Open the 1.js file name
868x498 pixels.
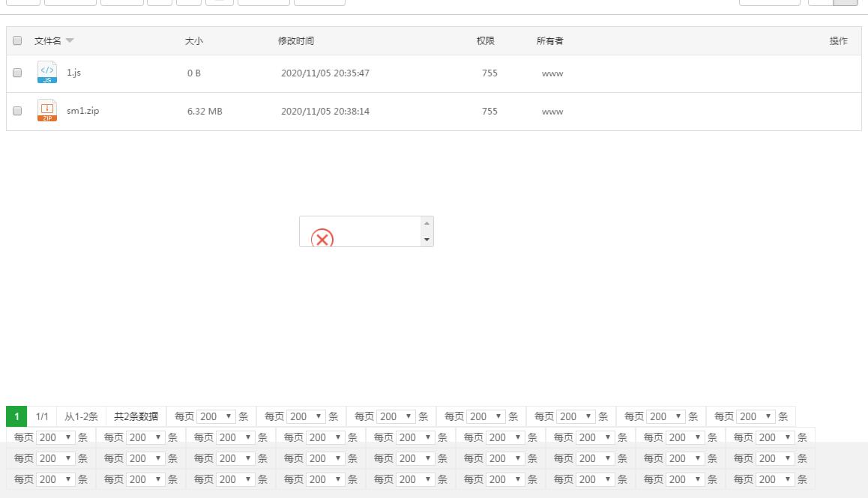click(73, 73)
